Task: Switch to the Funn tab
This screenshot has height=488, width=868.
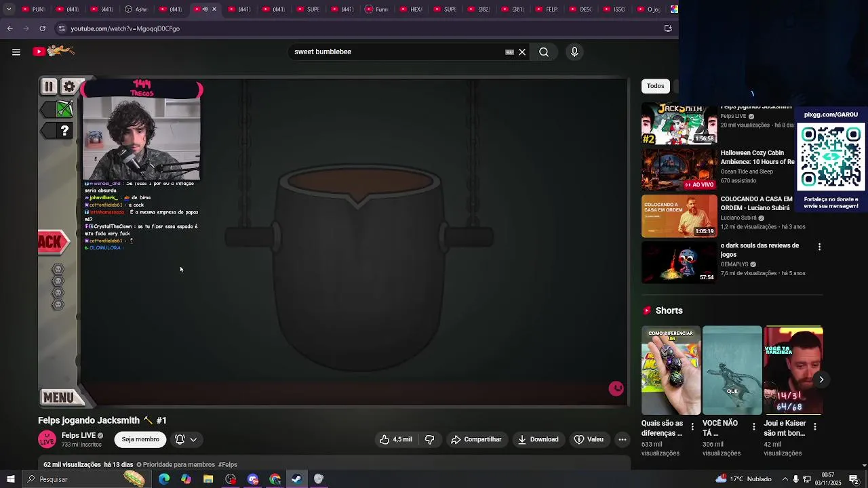Action: (376, 9)
